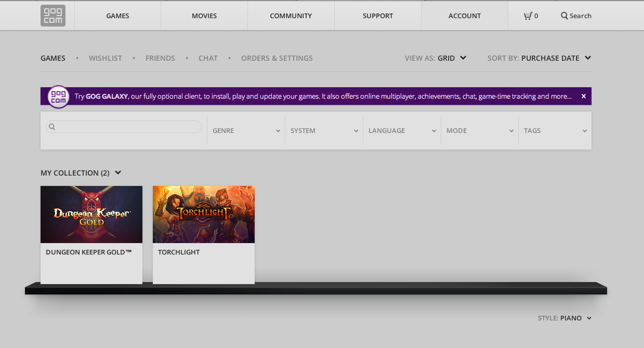Click the GOG Galaxy logo in the purple banner
Screen dimensions: 644x348
(59, 97)
